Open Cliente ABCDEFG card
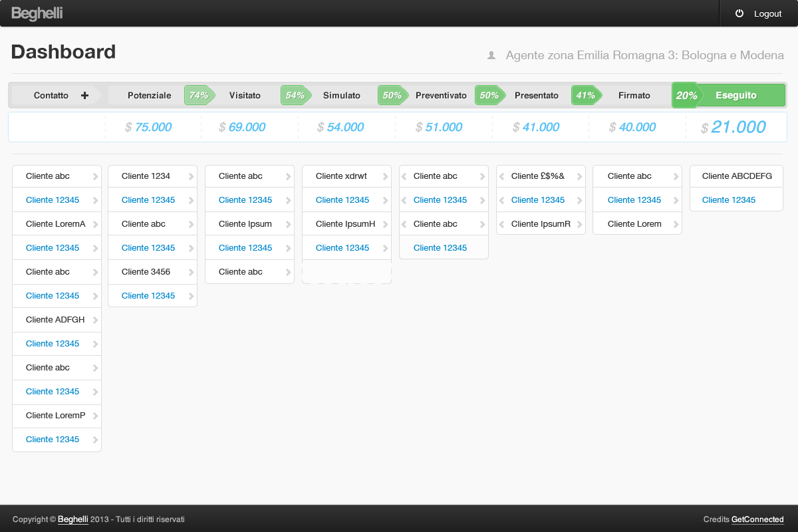The height and width of the screenshot is (532, 798). click(x=736, y=176)
